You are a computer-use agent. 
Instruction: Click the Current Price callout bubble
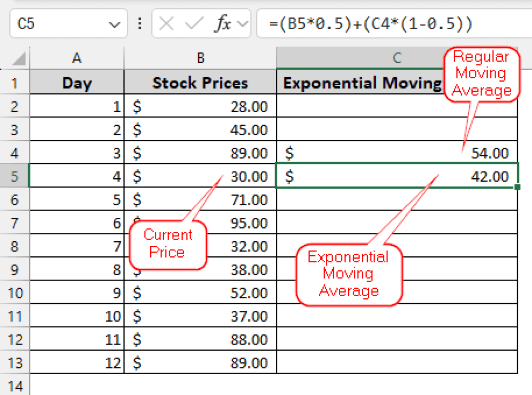[x=167, y=244]
